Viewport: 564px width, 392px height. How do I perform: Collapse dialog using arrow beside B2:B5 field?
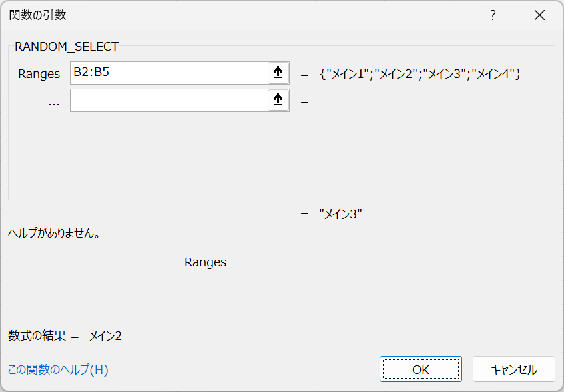(278, 73)
